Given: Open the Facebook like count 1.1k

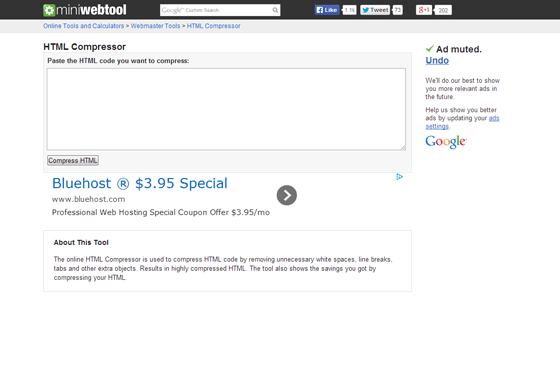Looking at the screenshot, I should [349, 10].
